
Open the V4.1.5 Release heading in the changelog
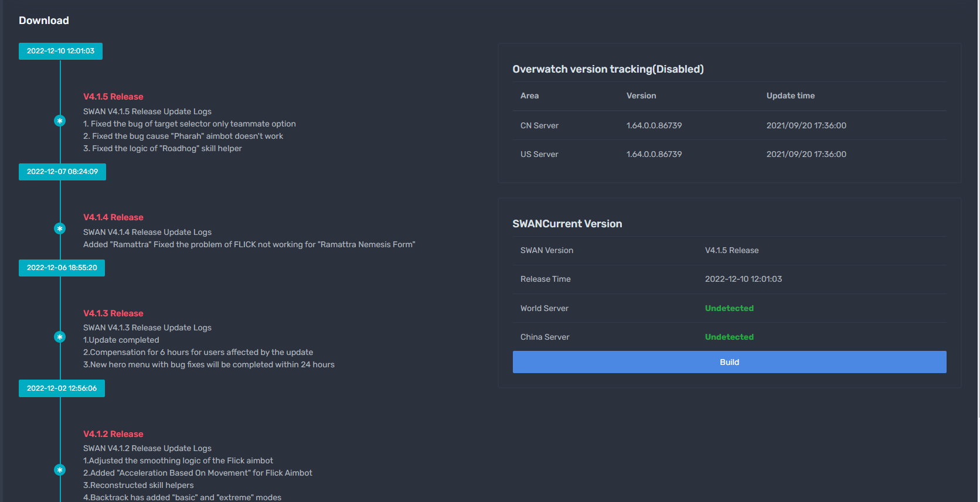tap(113, 97)
